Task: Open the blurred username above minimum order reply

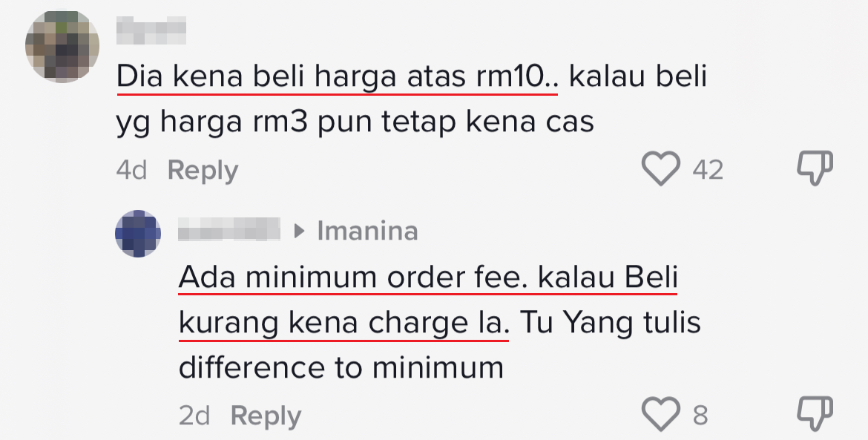Action: click(x=229, y=229)
